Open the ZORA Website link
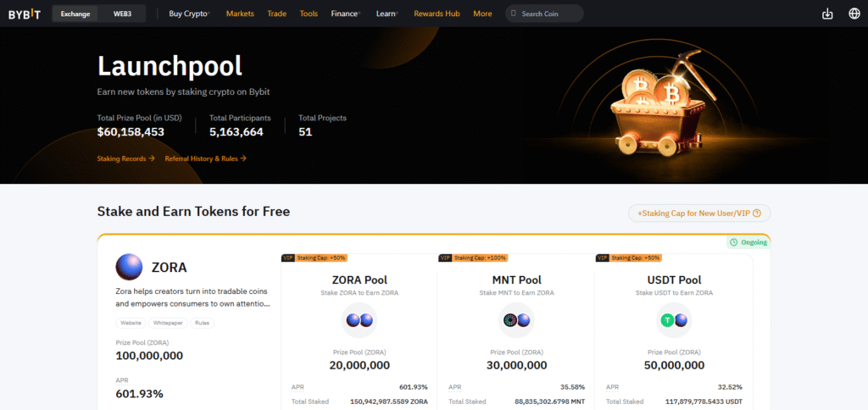Image resolution: width=868 pixels, height=410 pixels. (131, 323)
